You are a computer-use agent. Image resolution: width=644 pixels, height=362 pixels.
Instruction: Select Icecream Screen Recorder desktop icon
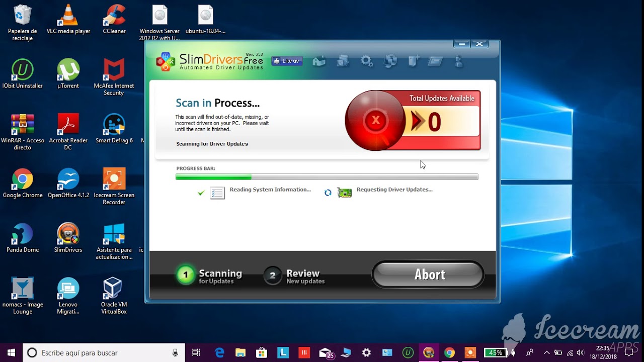(x=114, y=187)
